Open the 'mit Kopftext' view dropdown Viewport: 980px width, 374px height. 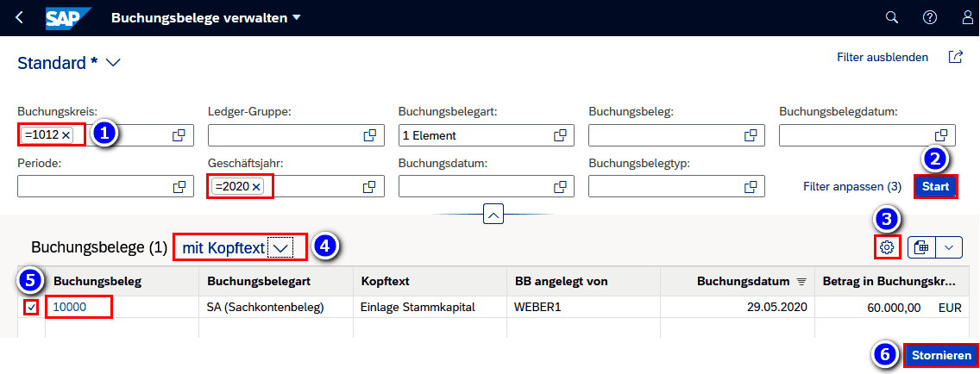click(x=280, y=248)
